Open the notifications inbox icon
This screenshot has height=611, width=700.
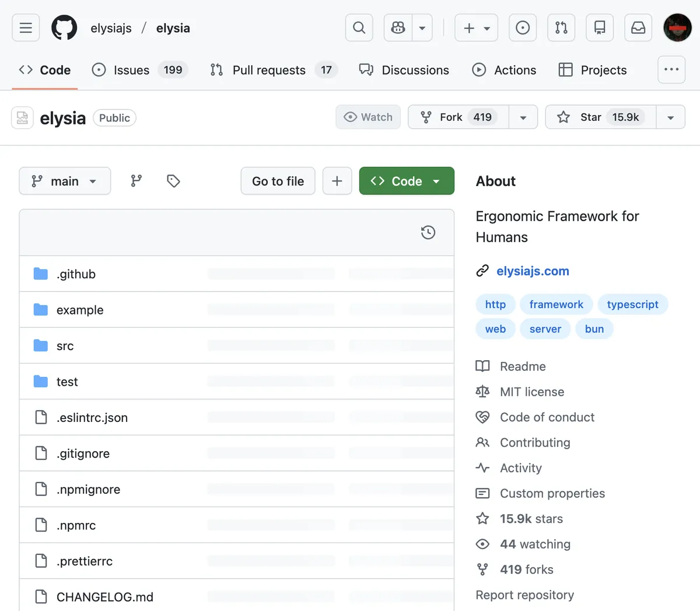(x=638, y=28)
